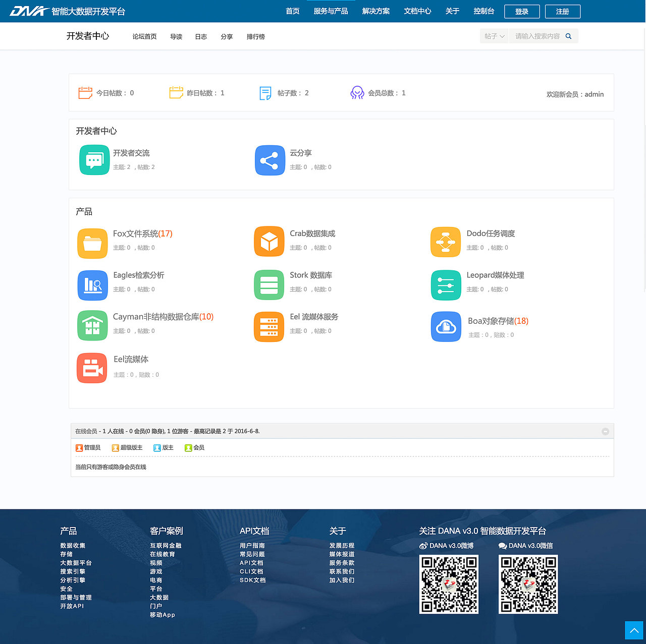Click the 请输入搜索内容 search input field
Screen dimensions: 646x644
pos(537,36)
